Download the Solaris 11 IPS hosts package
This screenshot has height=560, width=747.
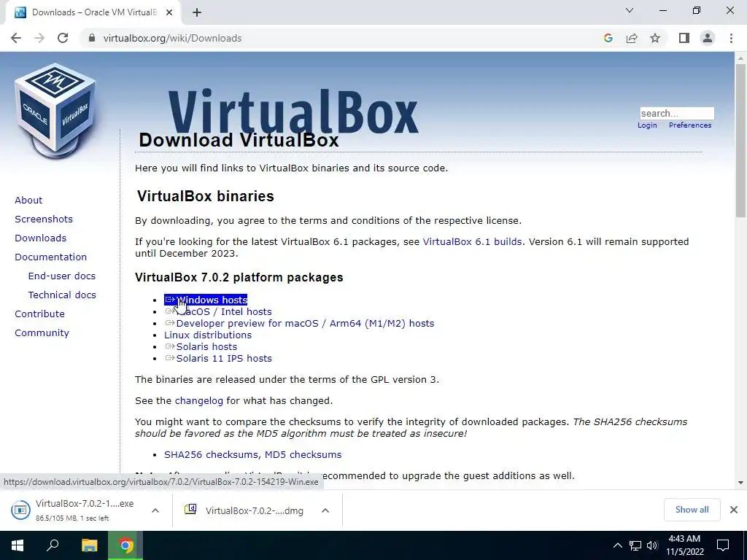click(x=218, y=359)
